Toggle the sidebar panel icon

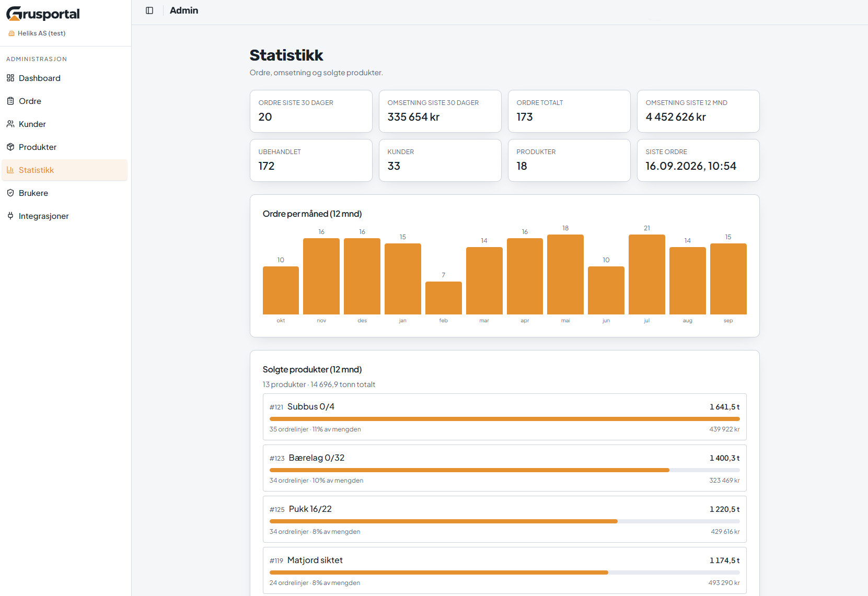[149, 10]
